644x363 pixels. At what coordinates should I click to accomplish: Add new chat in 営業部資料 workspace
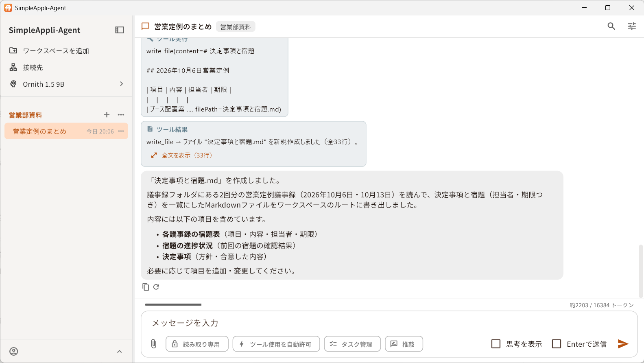[107, 115]
